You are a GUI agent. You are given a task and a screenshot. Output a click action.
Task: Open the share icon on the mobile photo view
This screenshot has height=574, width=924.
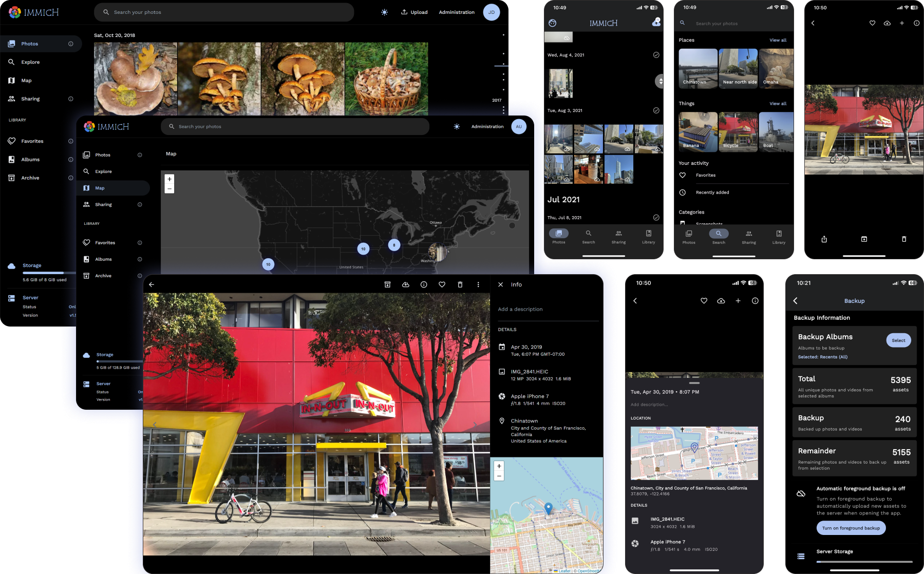point(824,239)
